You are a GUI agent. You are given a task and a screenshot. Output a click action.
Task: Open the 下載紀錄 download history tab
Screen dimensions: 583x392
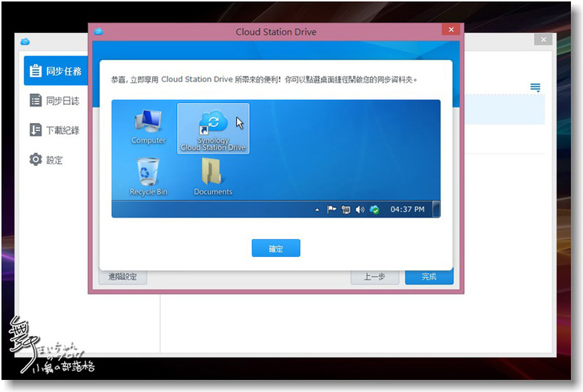coord(56,130)
